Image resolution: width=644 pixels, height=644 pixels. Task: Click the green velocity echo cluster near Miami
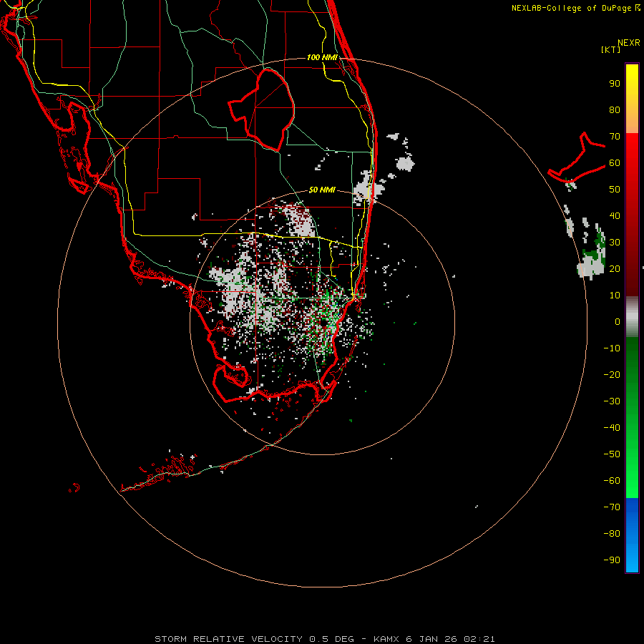tap(328, 316)
